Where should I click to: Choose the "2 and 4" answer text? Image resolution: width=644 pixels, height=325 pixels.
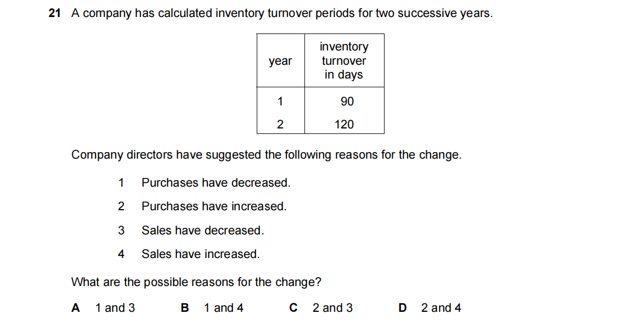441,308
